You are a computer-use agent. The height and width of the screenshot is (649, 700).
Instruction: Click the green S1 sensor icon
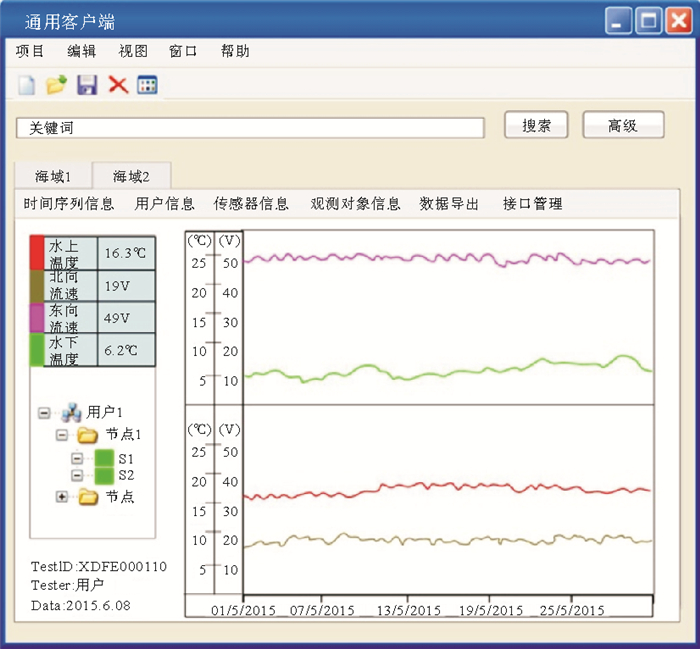tap(104, 458)
